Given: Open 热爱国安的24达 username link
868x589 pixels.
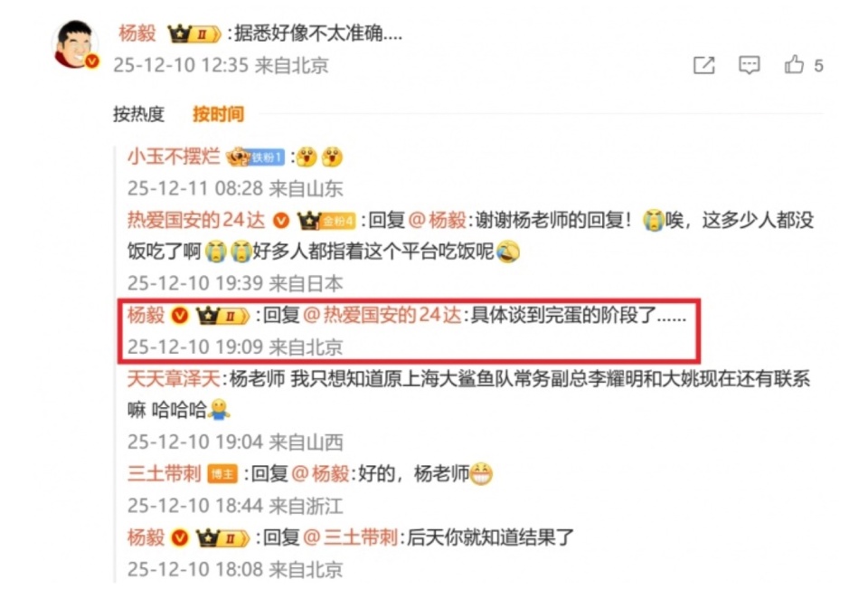Looking at the screenshot, I should coord(196,221).
